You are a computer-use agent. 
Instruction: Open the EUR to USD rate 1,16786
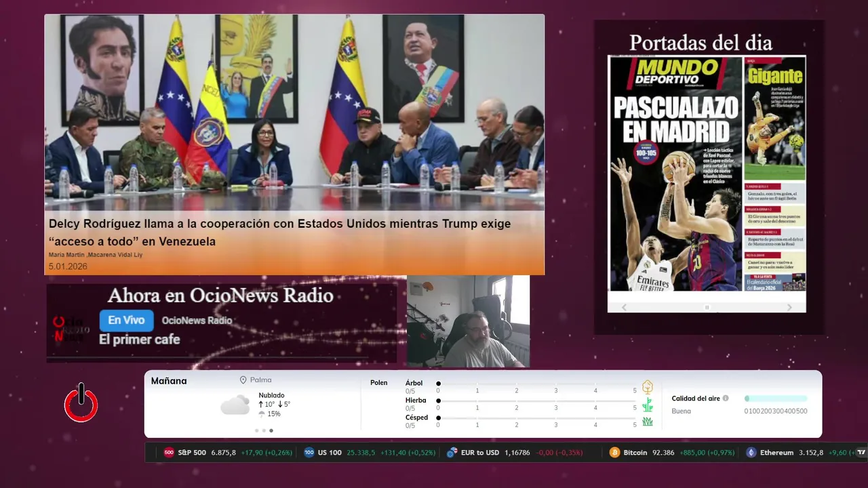click(517, 453)
